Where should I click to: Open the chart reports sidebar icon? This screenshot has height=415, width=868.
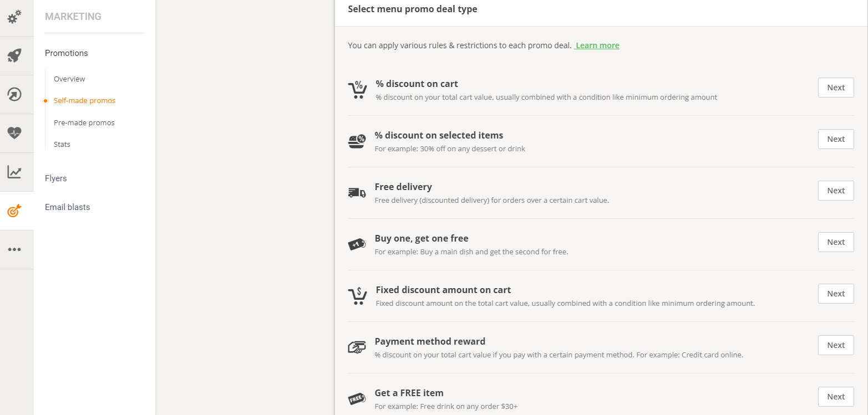[14, 172]
